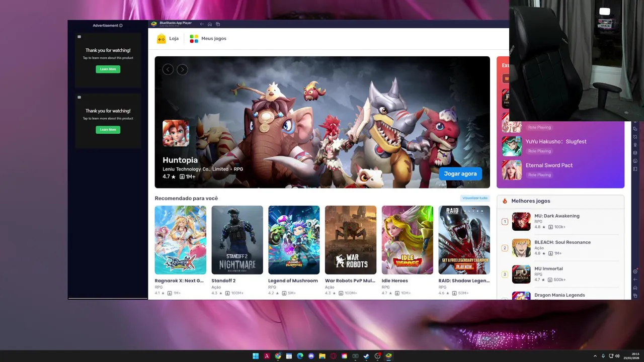Click first ad's Learn More button

tap(108, 69)
